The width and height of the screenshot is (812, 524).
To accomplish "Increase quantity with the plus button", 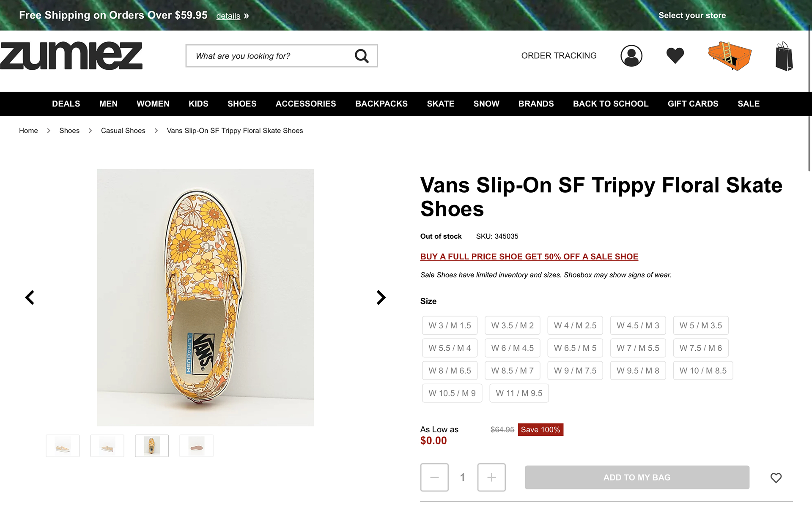I will click(x=491, y=478).
